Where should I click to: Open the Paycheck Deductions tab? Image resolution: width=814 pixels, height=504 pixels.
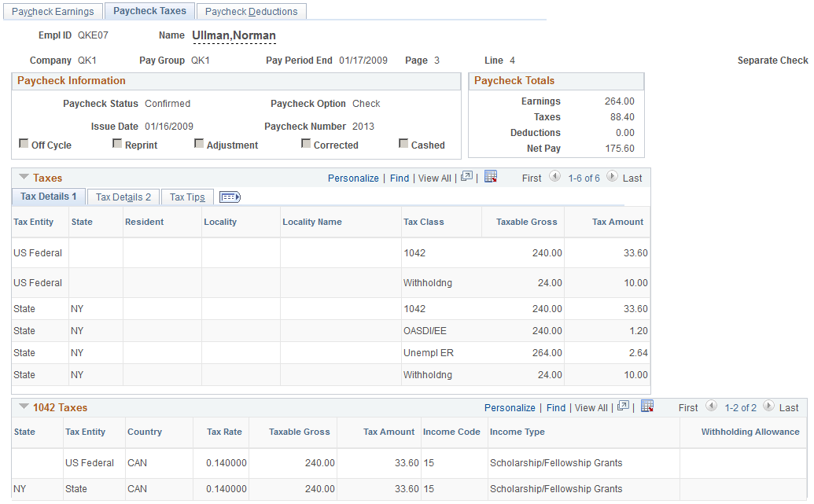tap(251, 12)
